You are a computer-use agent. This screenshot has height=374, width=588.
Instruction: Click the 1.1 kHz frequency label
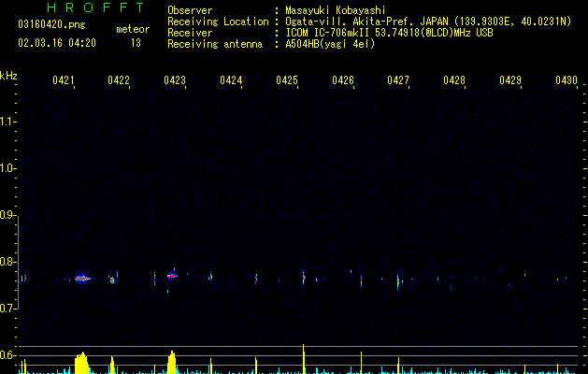coord(7,122)
